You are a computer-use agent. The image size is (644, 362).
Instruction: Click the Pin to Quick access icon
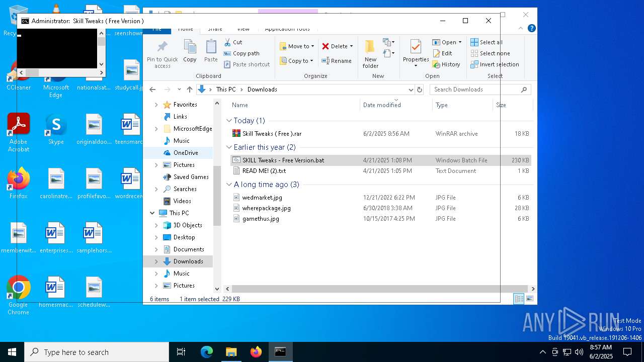click(x=162, y=54)
